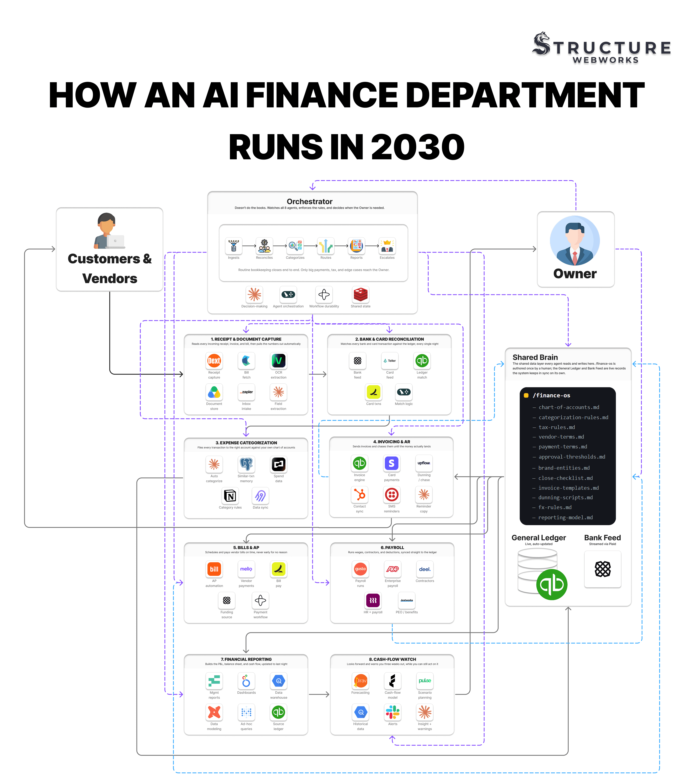Open the Google Drive Document store icon
Screen dimensions: 694x784
[214, 392]
